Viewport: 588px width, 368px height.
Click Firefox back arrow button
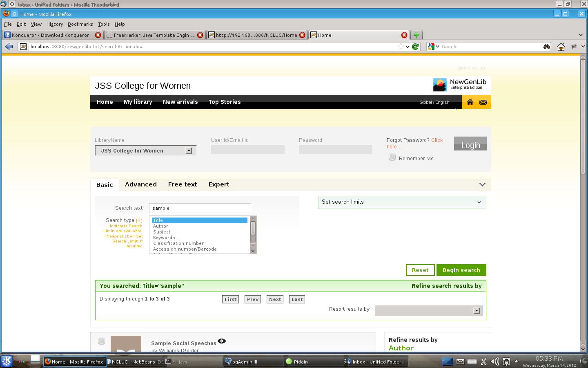pyautogui.click(x=9, y=47)
